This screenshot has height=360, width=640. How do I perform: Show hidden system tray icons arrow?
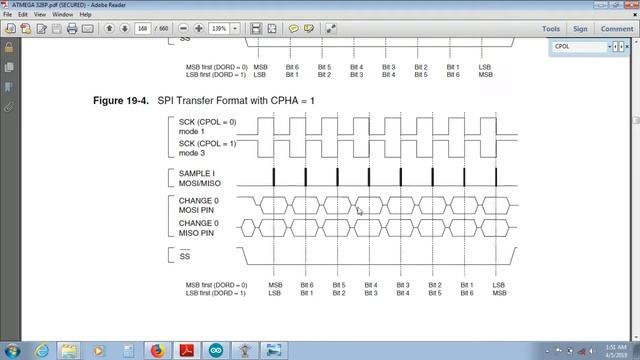tap(547, 351)
